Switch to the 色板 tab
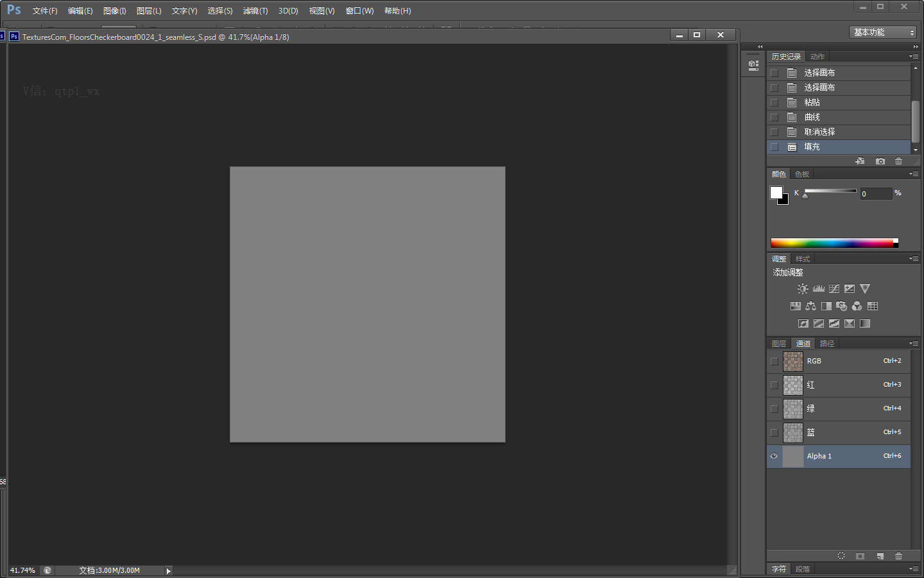This screenshot has width=924, height=578. 802,174
